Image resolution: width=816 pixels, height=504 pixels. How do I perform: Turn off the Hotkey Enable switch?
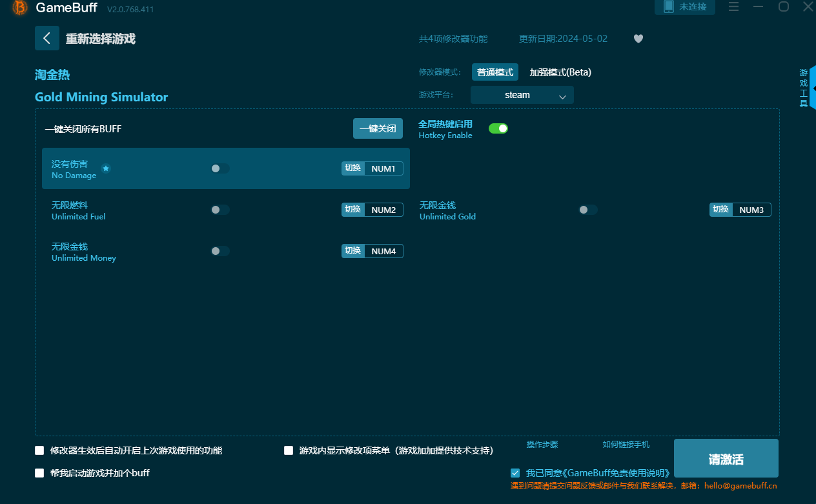[x=498, y=128]
